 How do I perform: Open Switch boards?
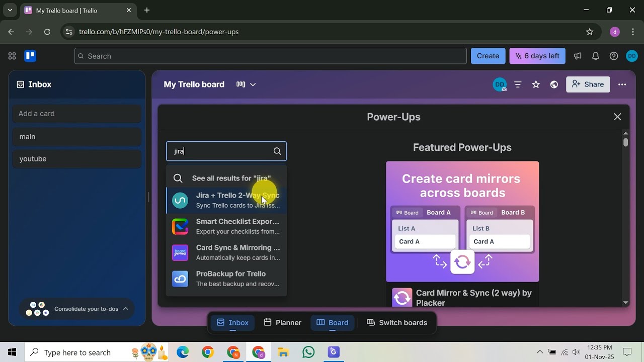point(397,323)
